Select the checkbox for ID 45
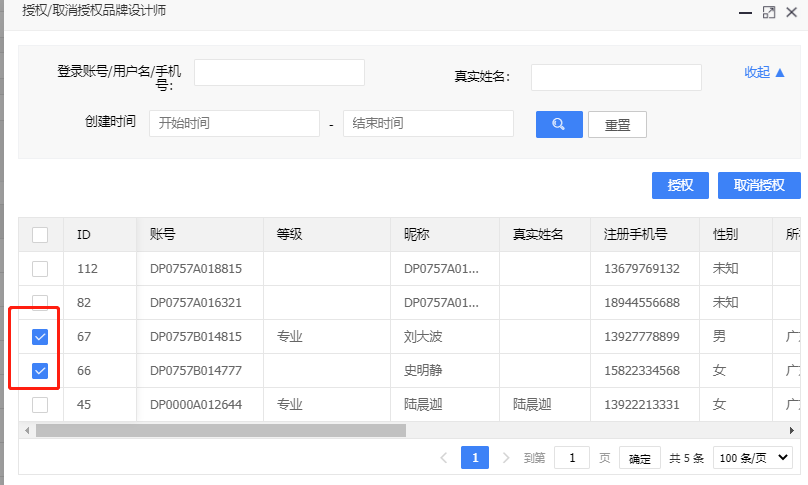This screenshot has height=485, width=808. click(x=40, y=405)
